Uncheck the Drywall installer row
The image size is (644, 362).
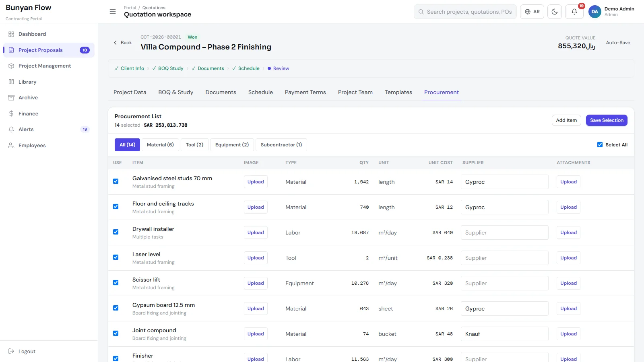click(x=116, y=232)
